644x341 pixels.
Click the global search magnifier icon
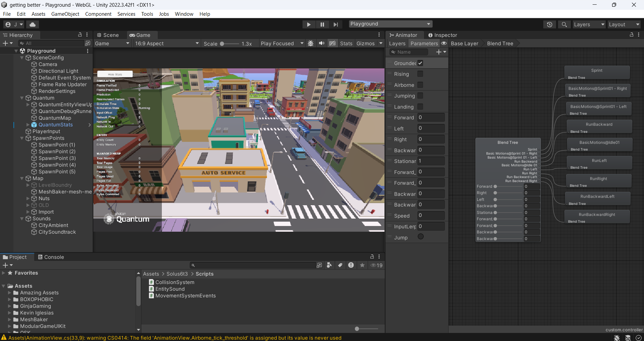564,24
